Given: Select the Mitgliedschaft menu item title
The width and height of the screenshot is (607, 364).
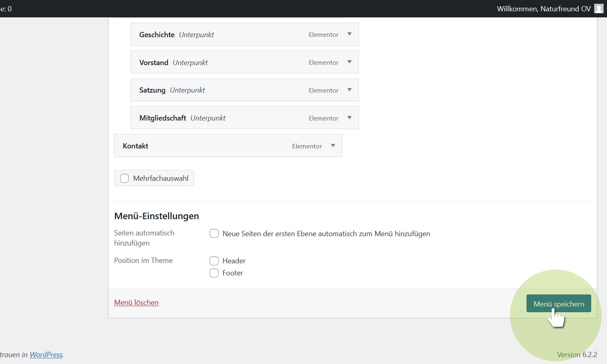Looking at the screenshot, I should click(x=163, y=118).
